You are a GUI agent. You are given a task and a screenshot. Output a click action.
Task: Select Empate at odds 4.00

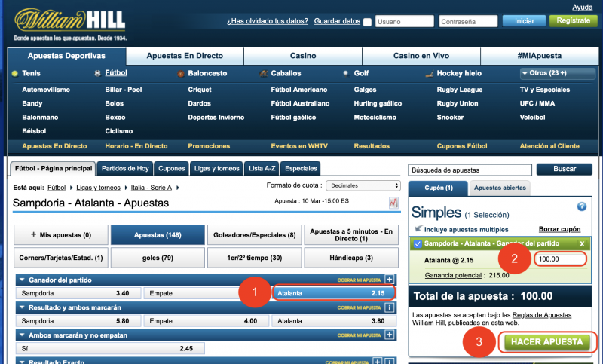coord(206,321)
